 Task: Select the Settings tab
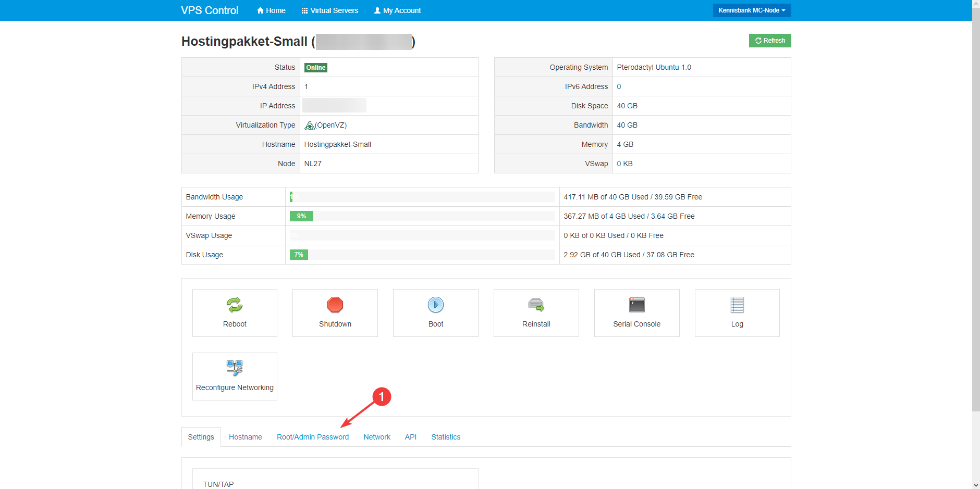[x=201, y=437]
